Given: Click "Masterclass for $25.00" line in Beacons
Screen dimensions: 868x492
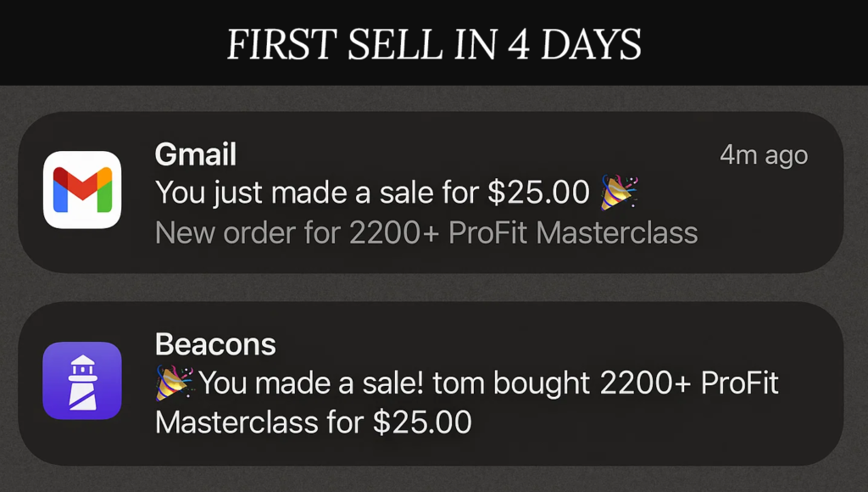Looking at the screenshot, I should tap(314, 422).
